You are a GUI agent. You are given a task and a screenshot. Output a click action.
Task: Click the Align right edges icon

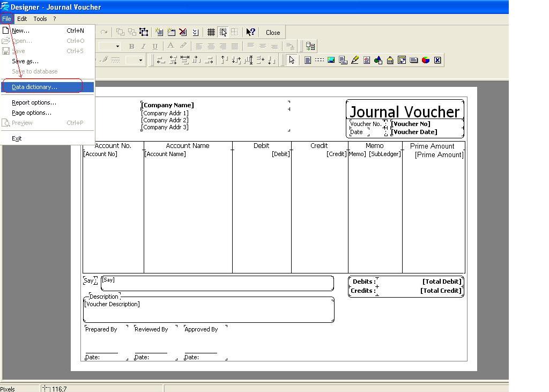coord(209,60)
